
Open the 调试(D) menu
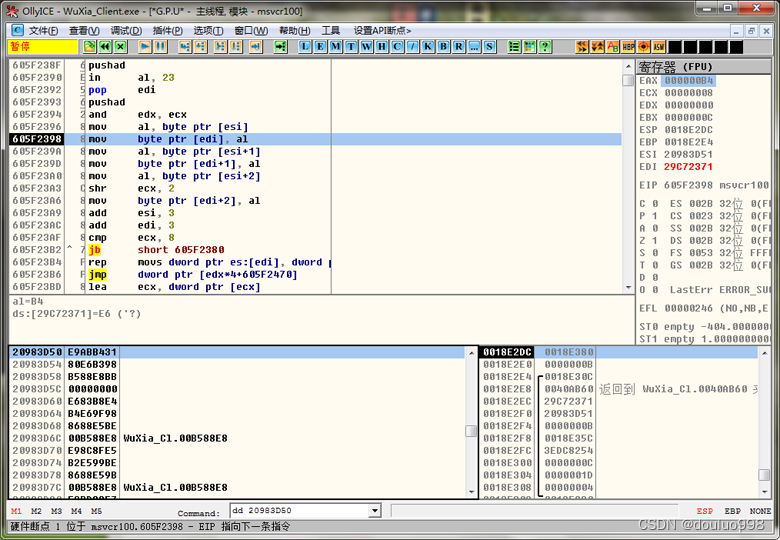pos(126,31)
